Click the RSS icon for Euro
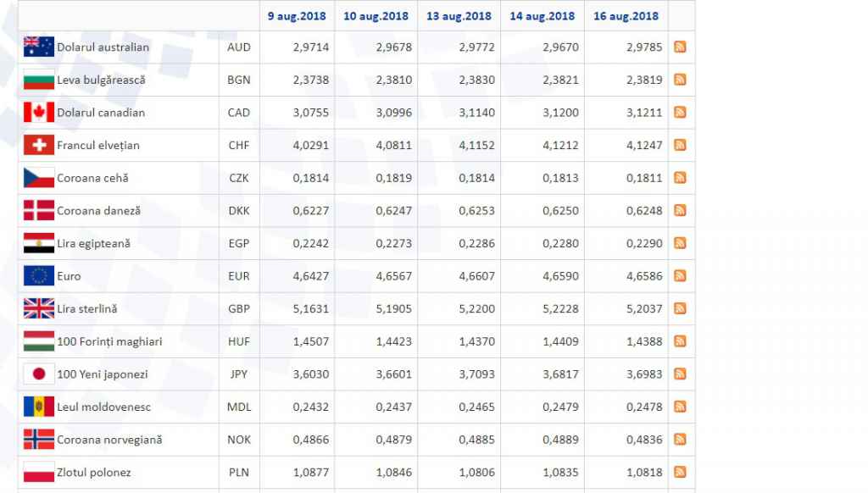 point(680,275)
